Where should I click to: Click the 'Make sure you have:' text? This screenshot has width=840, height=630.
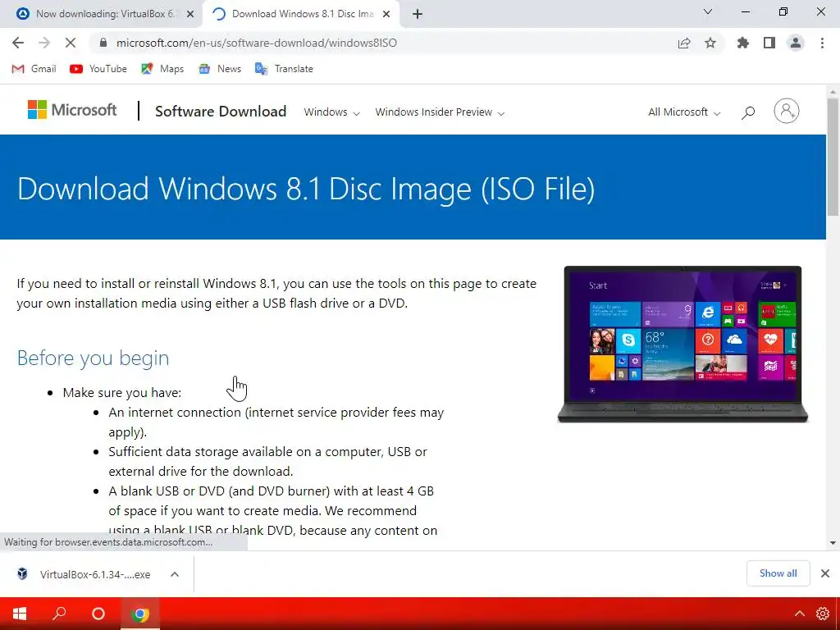click(x=122, y=393)
